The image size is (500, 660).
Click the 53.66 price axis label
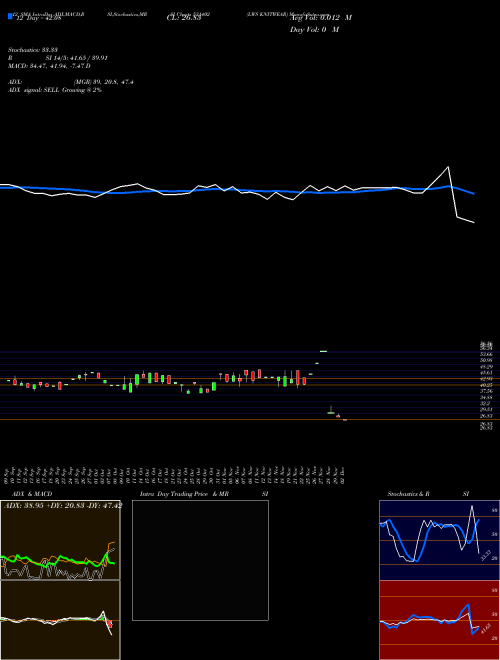(487, 354)
